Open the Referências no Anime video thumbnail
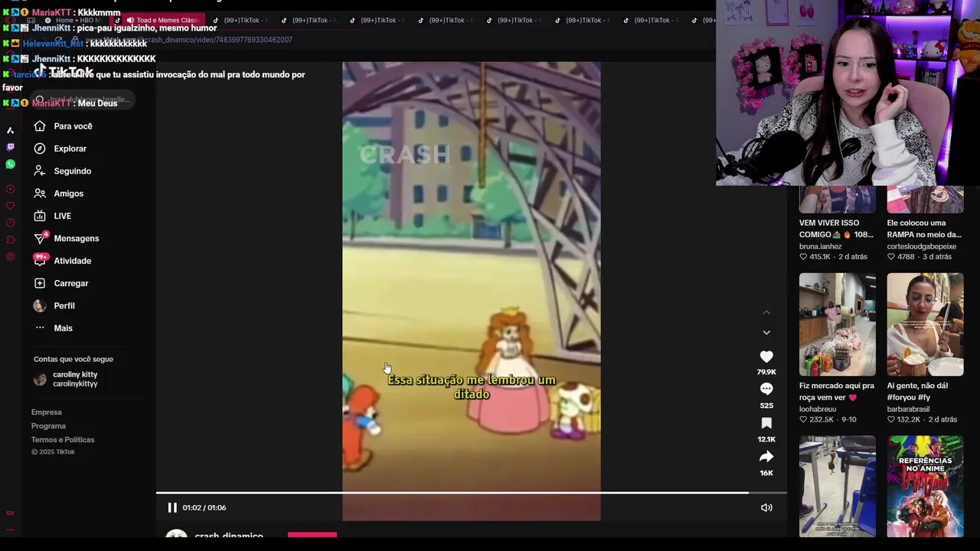The width and height of the screenshot is (980, 551). tap(925, 487)
